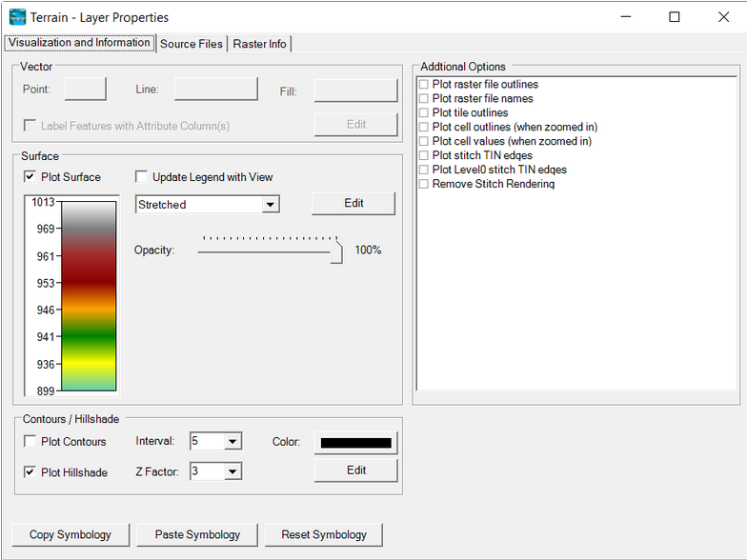Open the Z Factor dropdown

point(233,472)
